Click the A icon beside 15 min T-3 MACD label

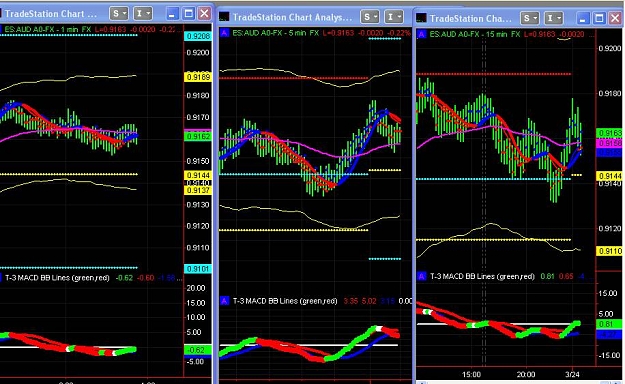pyautogui.click(x=422, y=276)
